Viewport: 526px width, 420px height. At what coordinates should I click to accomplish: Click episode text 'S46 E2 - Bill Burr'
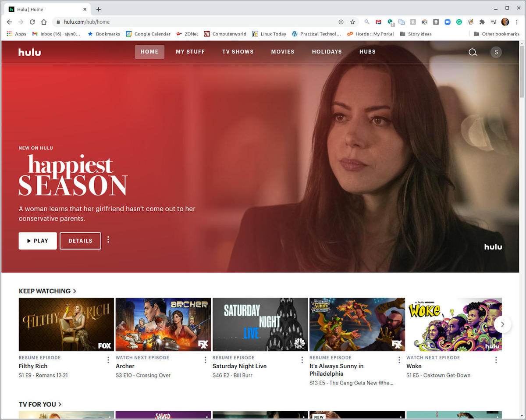coord(233,375)
